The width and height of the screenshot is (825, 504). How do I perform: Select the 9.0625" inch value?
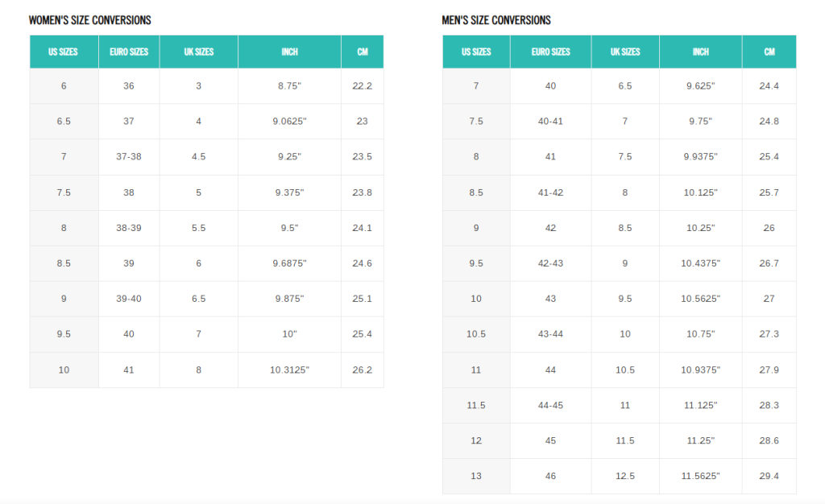[289, 122]
